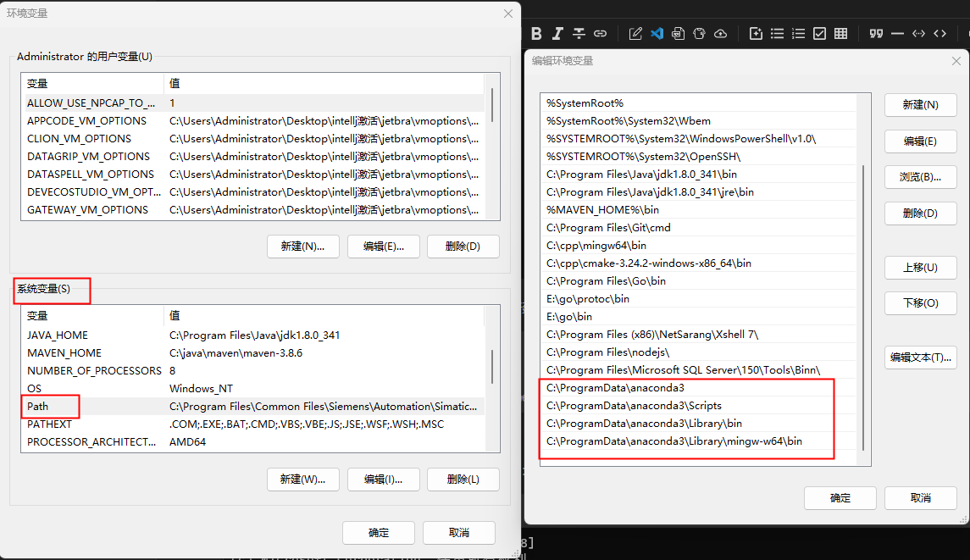Click 删除(D) in 编辑环境变量 dialog
This screenshot has width=970, height=560.
pyautogui.click(x=921, y=213)
